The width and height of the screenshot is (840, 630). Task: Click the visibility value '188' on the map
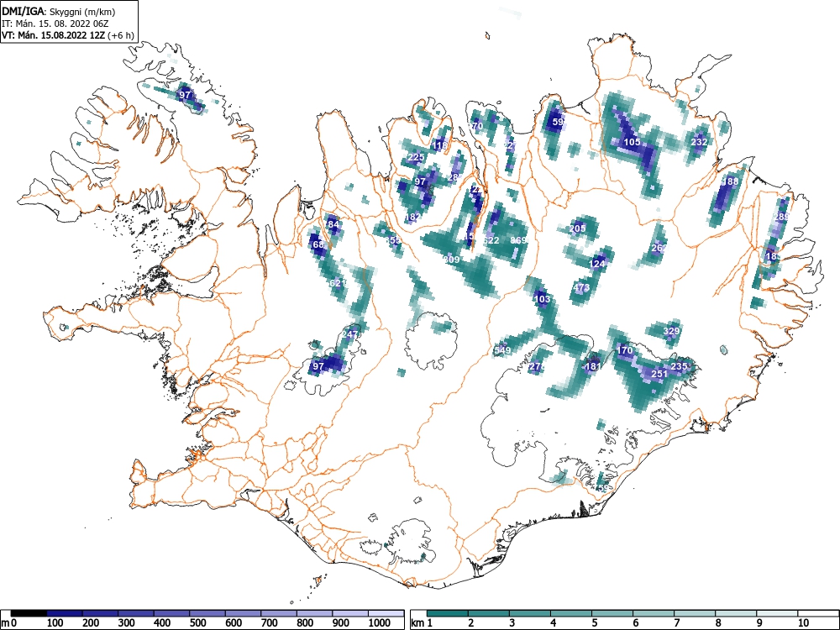point(730,181)
